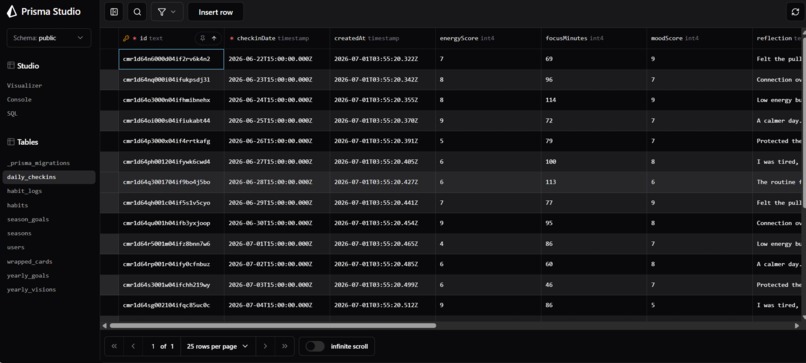This screenshot has height=363, width=806.
Task: Click the moodScore column header
Action: coord(699,38)
